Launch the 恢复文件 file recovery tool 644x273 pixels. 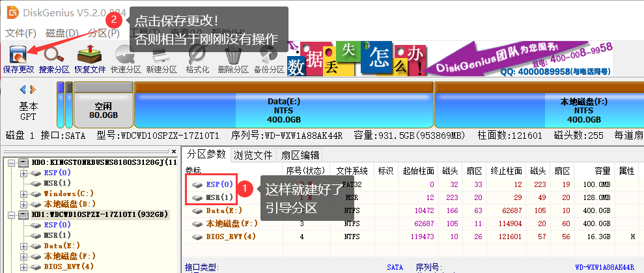tap(90, 55)
